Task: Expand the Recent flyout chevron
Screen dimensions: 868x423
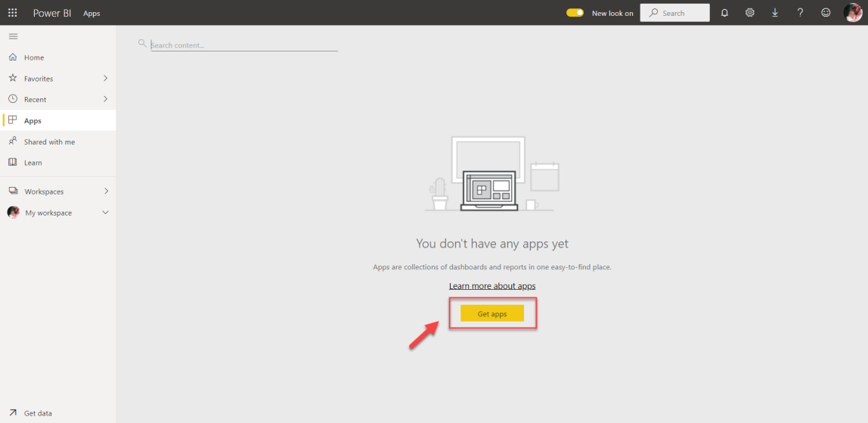Action: [105, 99]
